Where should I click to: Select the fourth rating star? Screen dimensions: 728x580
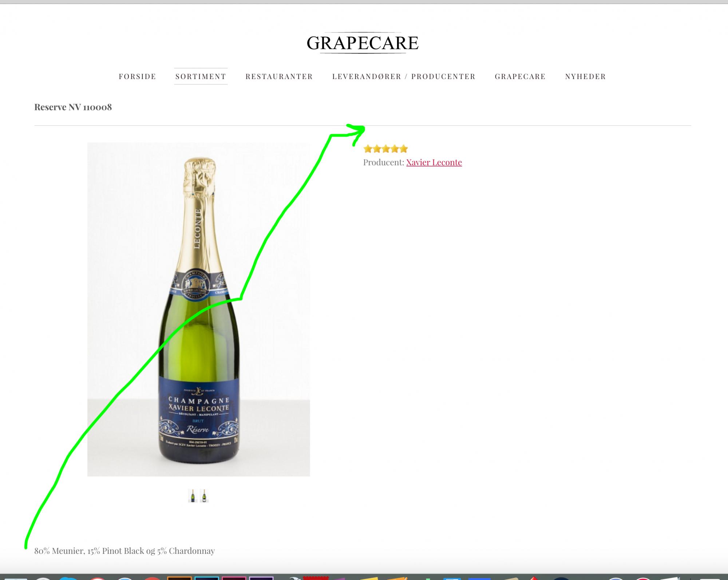(395, 149)
